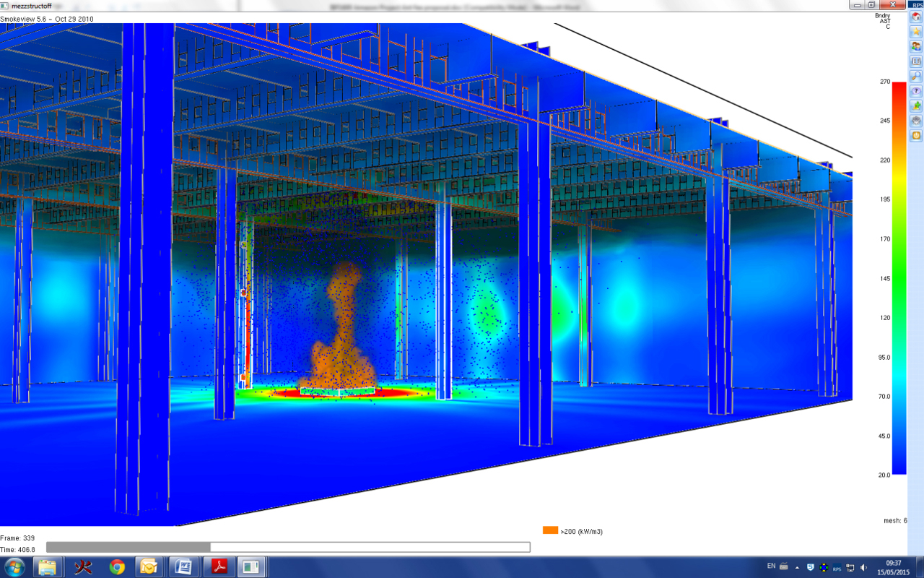Click the Smokeview window taskbar button
924x578 pixels.
(253, 567)
